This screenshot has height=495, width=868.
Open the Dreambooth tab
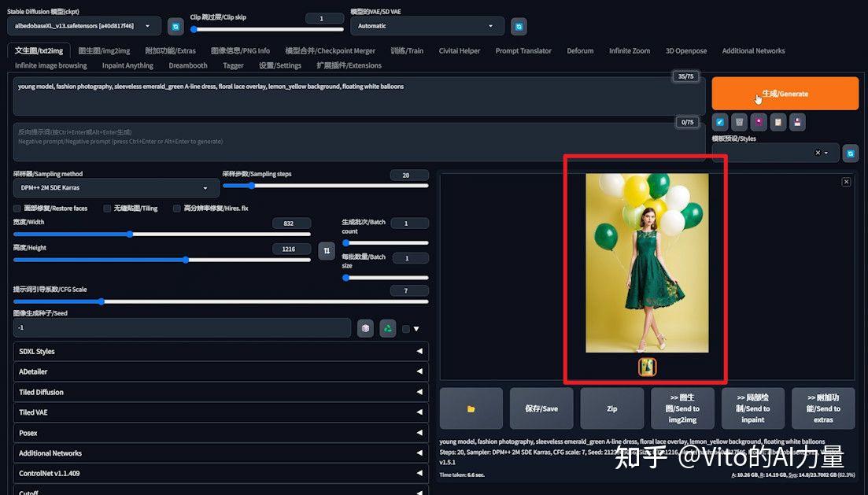pyautogui.click(x=188, y=65)
